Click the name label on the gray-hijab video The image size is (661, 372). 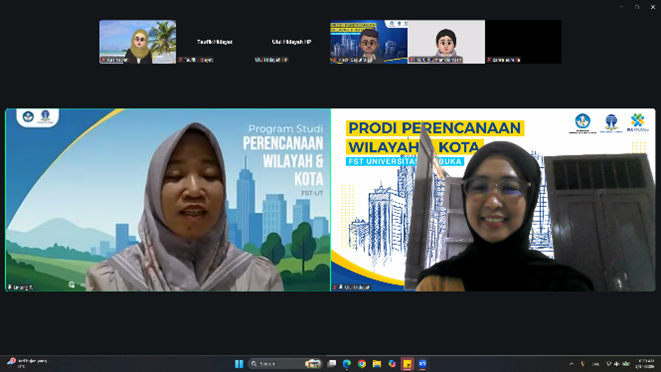(x=20, y=287)
